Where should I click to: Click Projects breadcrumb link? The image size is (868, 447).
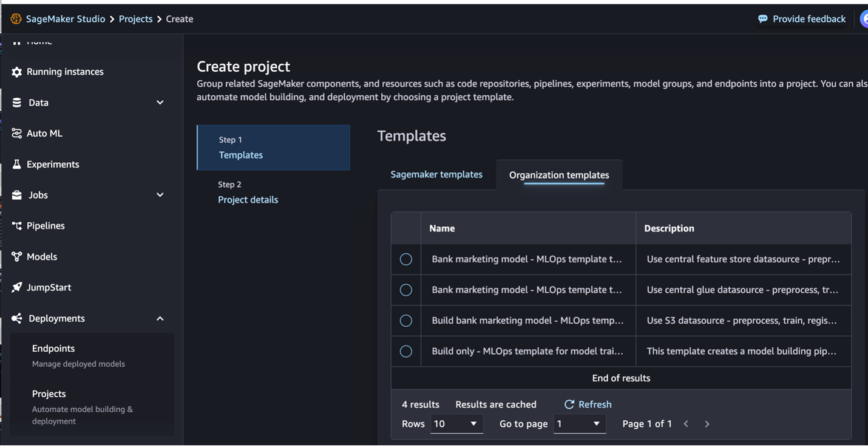135,19
